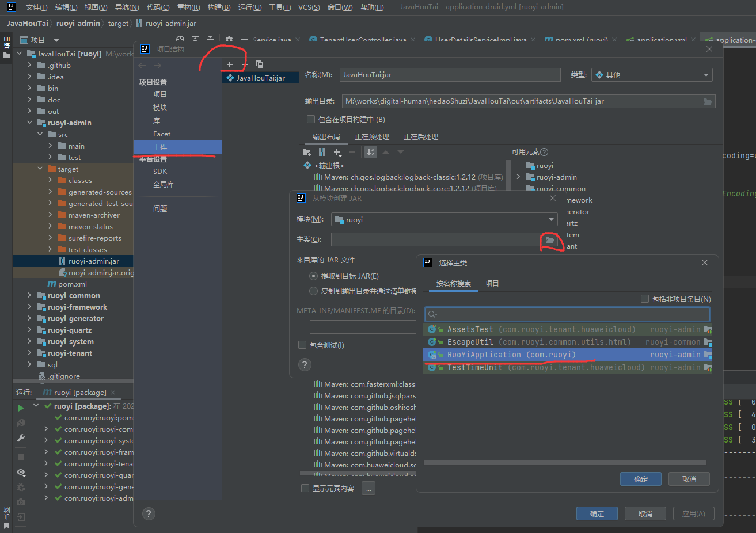Enable include in project build checkbox
756x533 pixels.
click(x=311, y=119)
